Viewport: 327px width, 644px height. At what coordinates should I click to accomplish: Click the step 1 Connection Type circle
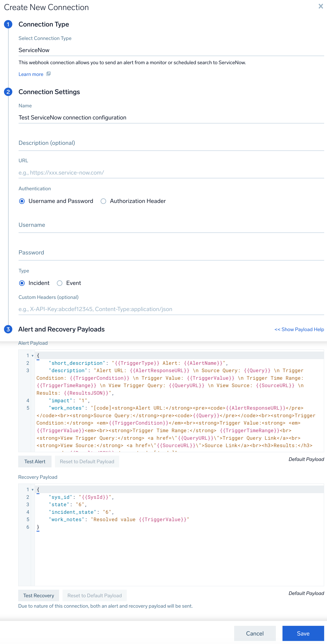coord(8,24)
